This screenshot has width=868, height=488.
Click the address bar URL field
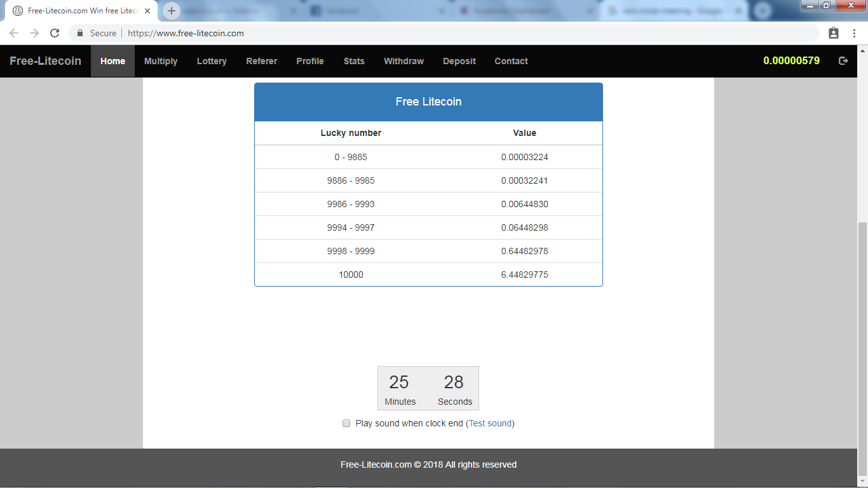tap(445, 33)
